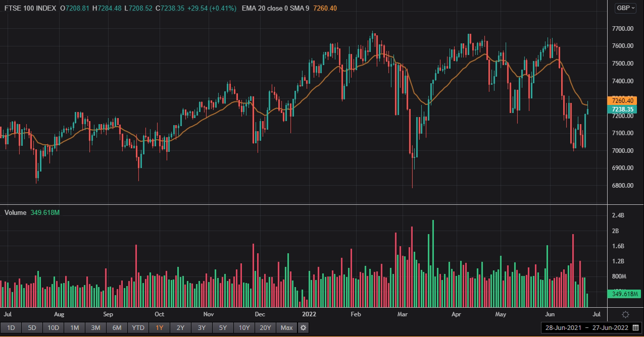
Task: Switch the chart to 10D range
Action: tap(53, 328)
